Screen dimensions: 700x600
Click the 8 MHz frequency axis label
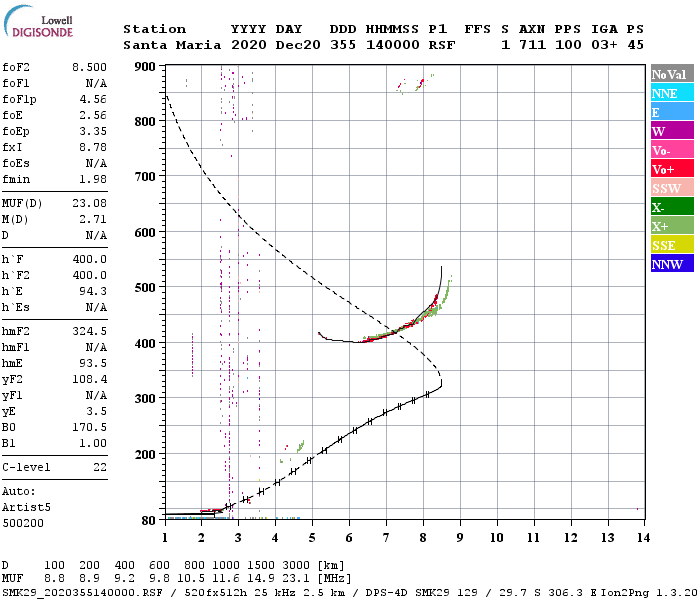pos(423,538)
